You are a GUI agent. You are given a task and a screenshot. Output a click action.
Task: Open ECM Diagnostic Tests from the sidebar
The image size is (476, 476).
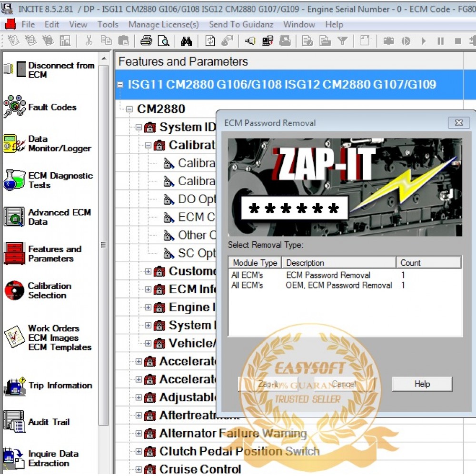click(48, 180)
